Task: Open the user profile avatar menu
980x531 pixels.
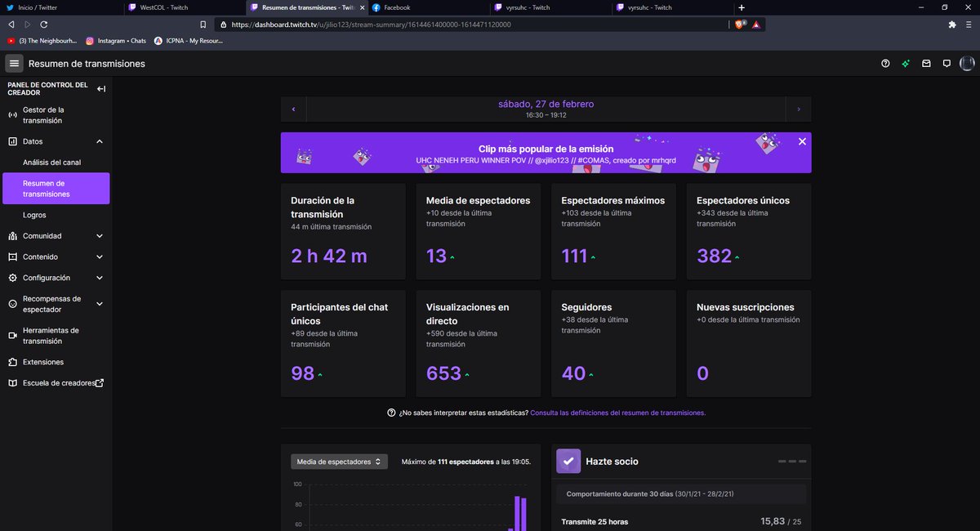Action: click(x=967, y=63)
